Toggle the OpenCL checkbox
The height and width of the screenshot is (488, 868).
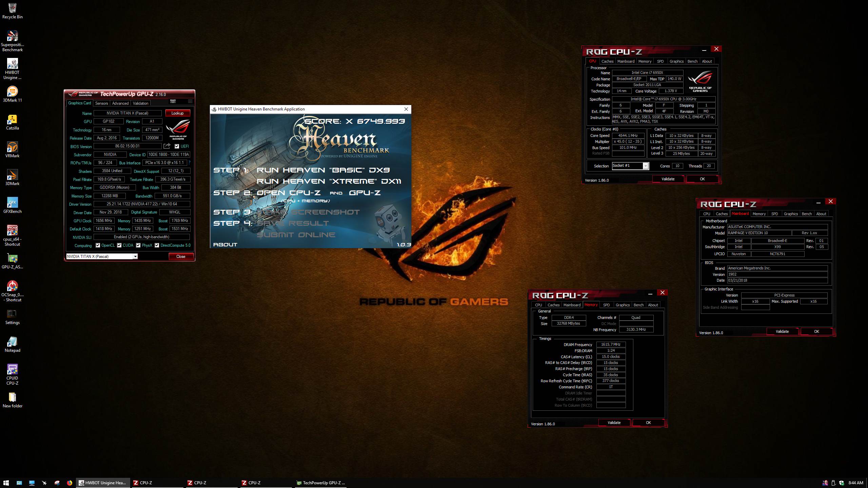coord(98,245)
